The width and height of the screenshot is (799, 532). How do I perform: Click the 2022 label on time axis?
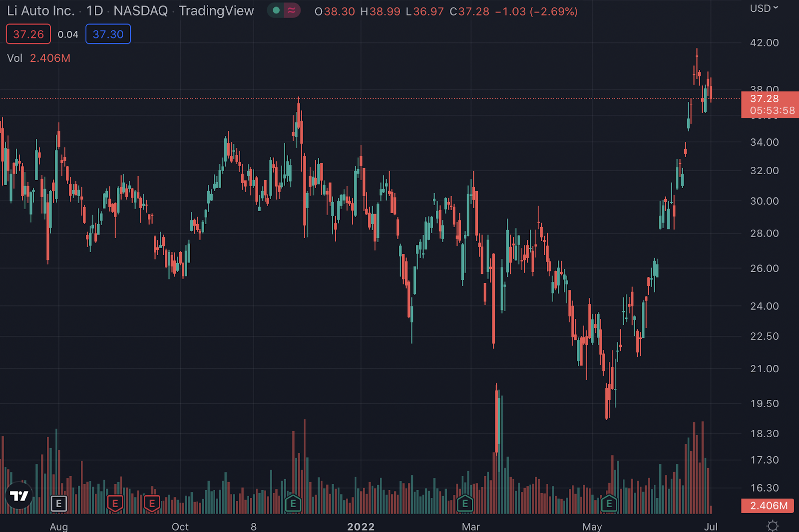361,527
